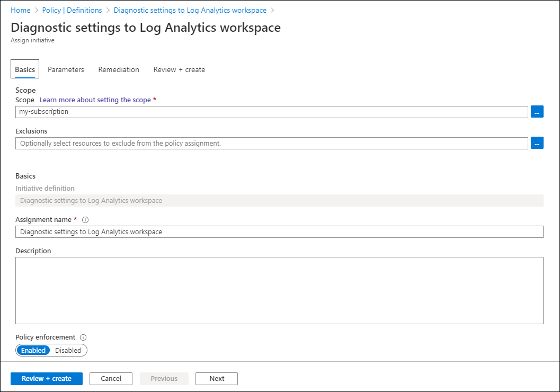Click the Policy enforcement info icon
The width and height of the screenshot is (560, 392).
click(82, 337)
